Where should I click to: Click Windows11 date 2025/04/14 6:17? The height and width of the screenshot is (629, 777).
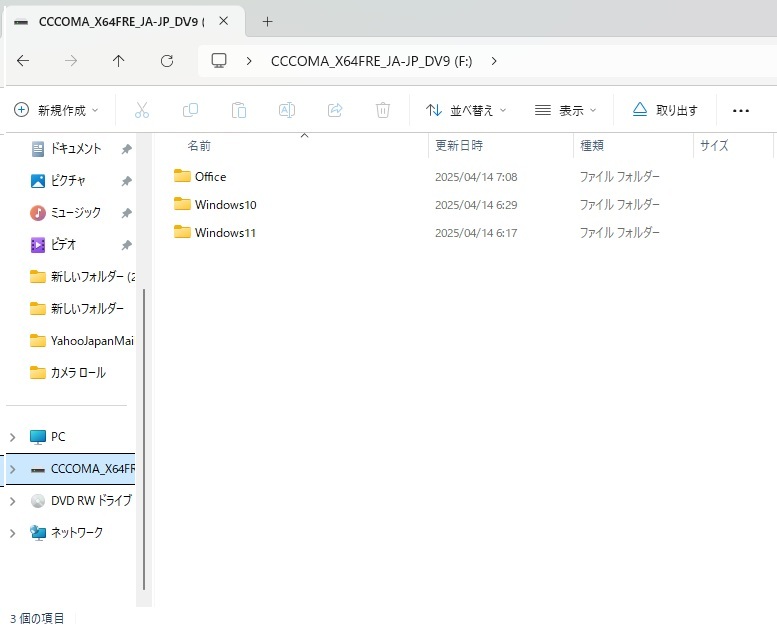[x=476, y=233]
